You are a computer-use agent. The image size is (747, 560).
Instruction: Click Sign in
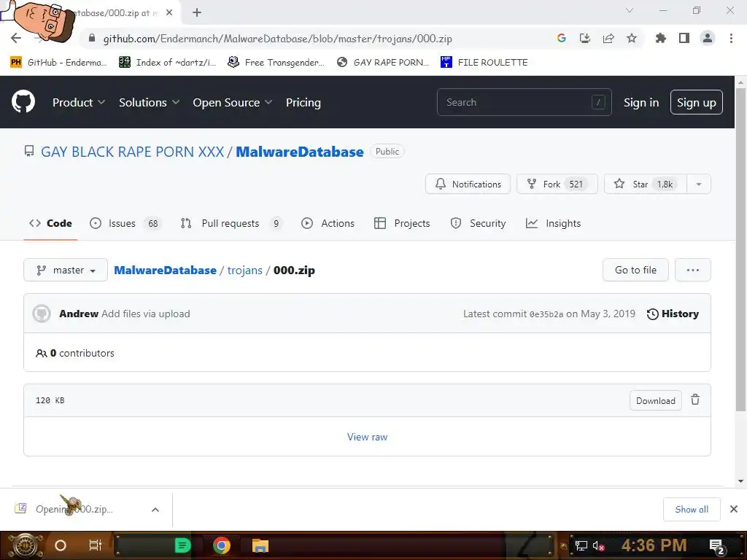(x=641, y=102)
